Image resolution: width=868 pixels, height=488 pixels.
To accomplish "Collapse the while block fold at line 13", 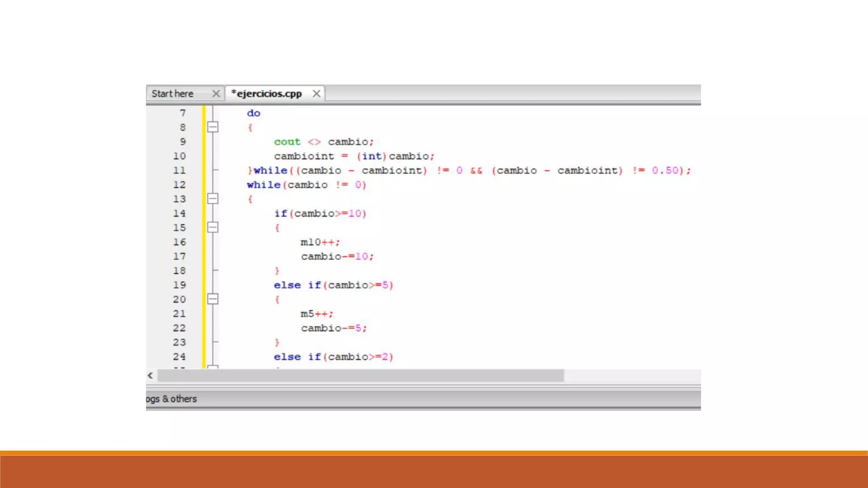I will pyautogui.click(x=213, y=199).
